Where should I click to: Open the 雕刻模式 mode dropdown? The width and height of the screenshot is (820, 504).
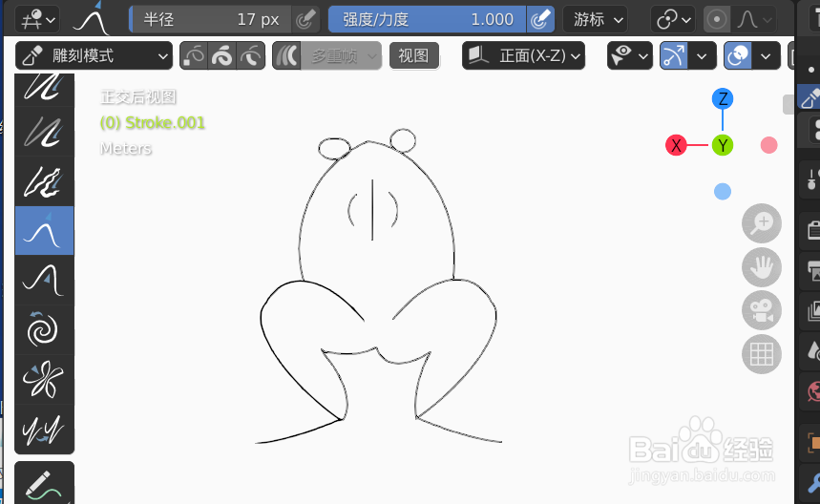point(95,55)
